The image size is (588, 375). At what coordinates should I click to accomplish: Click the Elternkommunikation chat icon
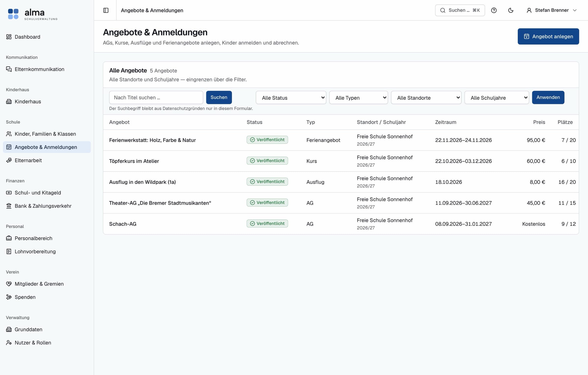9,69
